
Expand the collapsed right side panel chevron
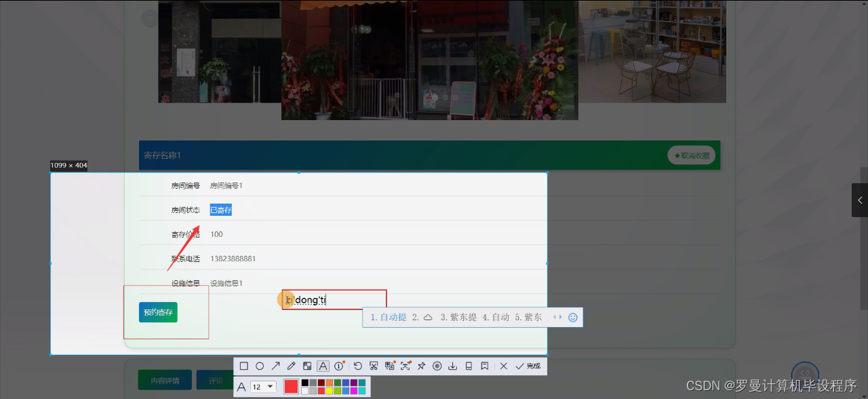tap(859, 200)
